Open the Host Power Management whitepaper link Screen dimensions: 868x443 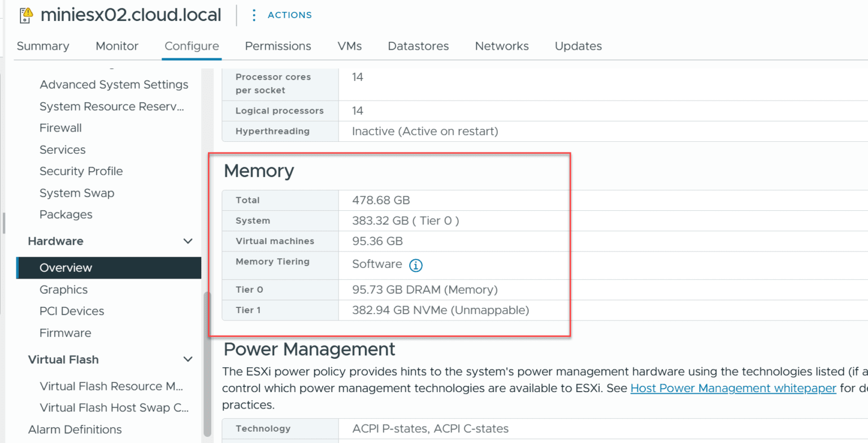pos(733,388)
